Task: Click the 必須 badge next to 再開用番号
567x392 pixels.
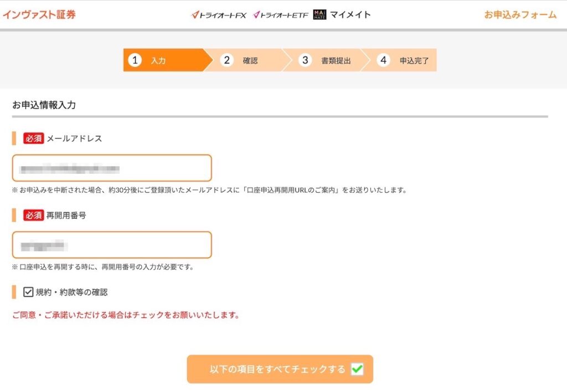Action: [x=33, y=215]
